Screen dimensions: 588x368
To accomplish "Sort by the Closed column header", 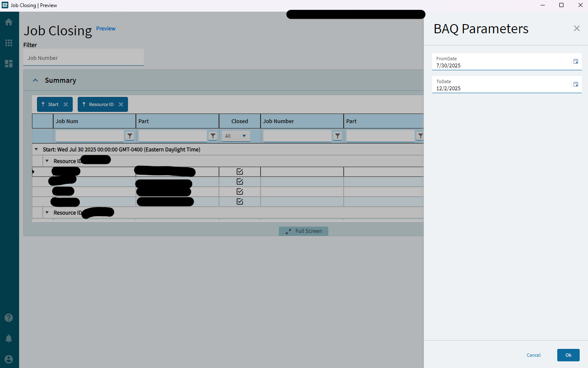I will point(240,121).
